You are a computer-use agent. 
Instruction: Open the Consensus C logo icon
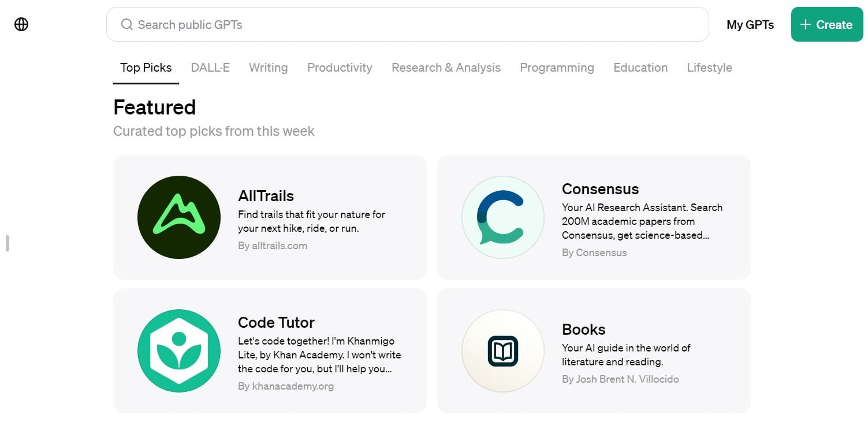point(503,217)
